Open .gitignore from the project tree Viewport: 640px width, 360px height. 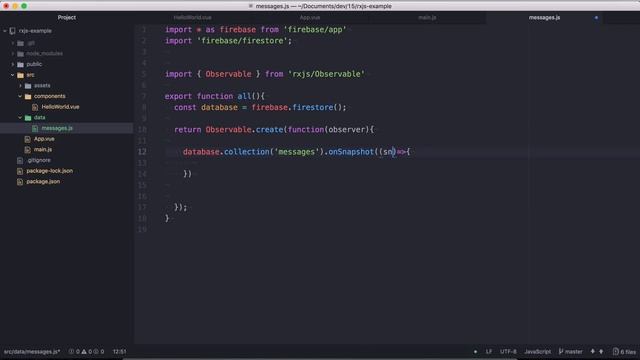(39, 160)
